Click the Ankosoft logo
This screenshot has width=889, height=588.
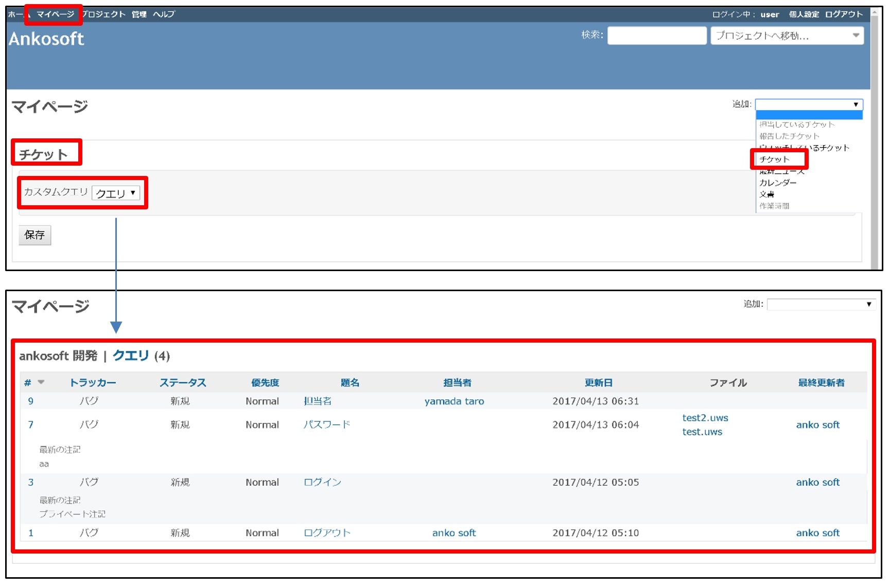(x=46, y=38)
